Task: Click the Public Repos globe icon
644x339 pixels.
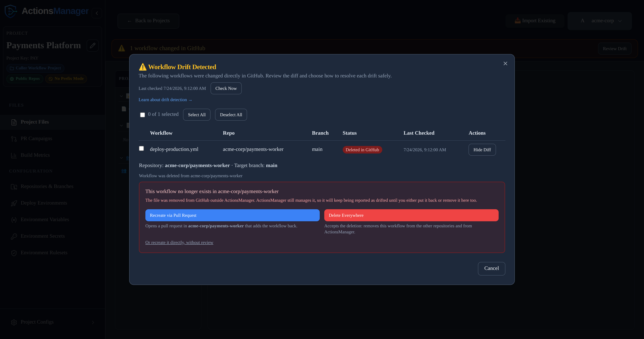Action: click(12, 79)
